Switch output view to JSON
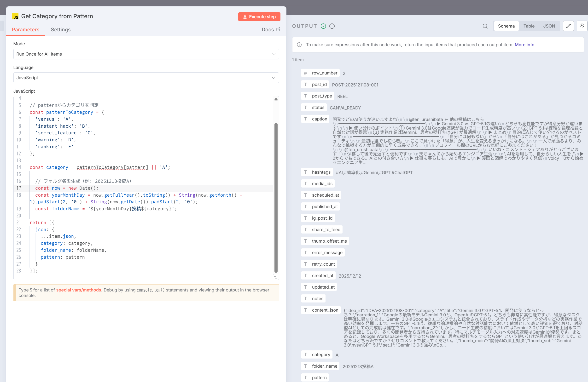 point(549,26)
